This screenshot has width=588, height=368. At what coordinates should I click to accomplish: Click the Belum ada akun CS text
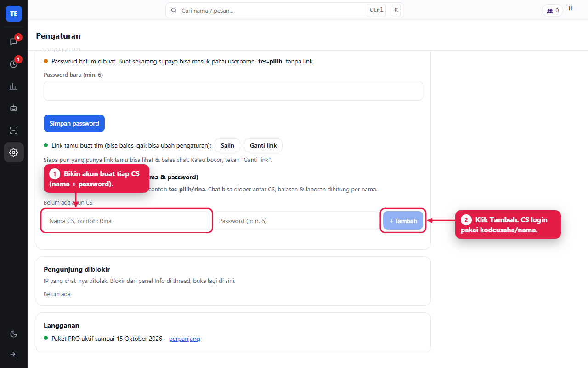(x=69, y=202)
